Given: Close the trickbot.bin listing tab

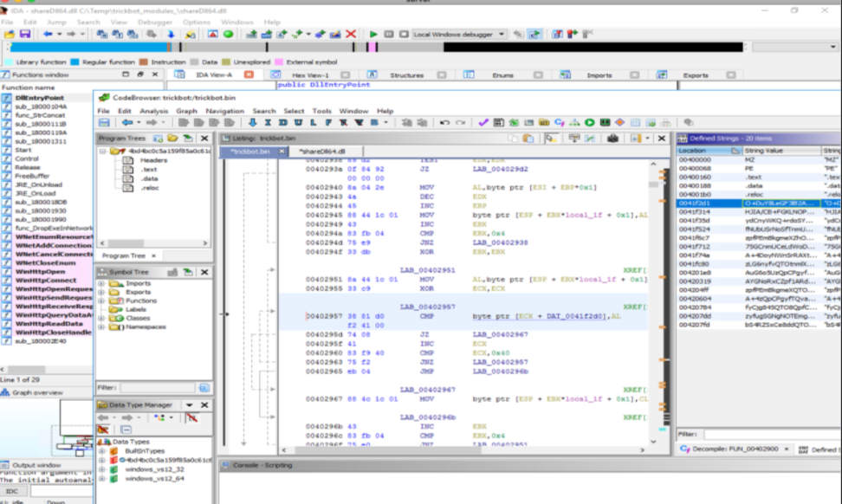Looking at the screenshot, I should click(x=282, y=152).
